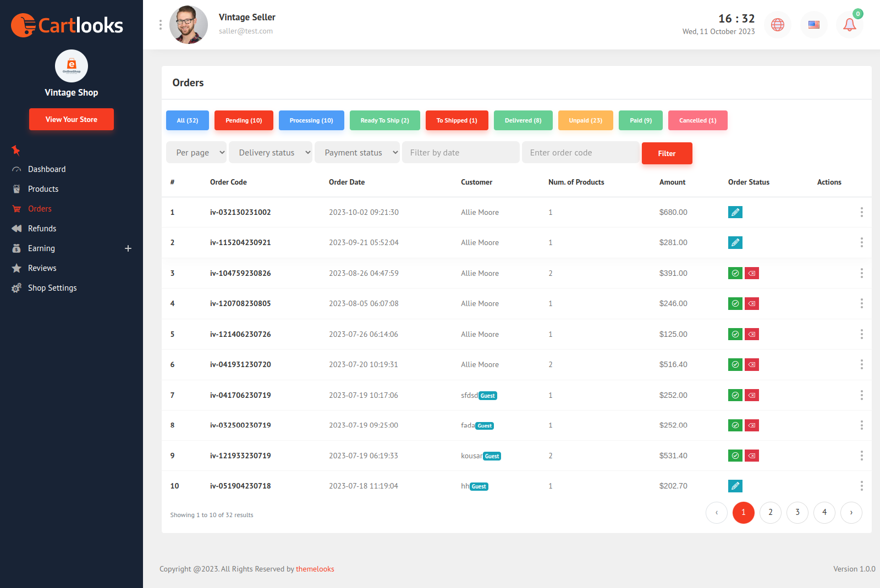Select the Unpaid orders filter
Image resolution: width=880 pixels, height=588 pixels.
585,120
